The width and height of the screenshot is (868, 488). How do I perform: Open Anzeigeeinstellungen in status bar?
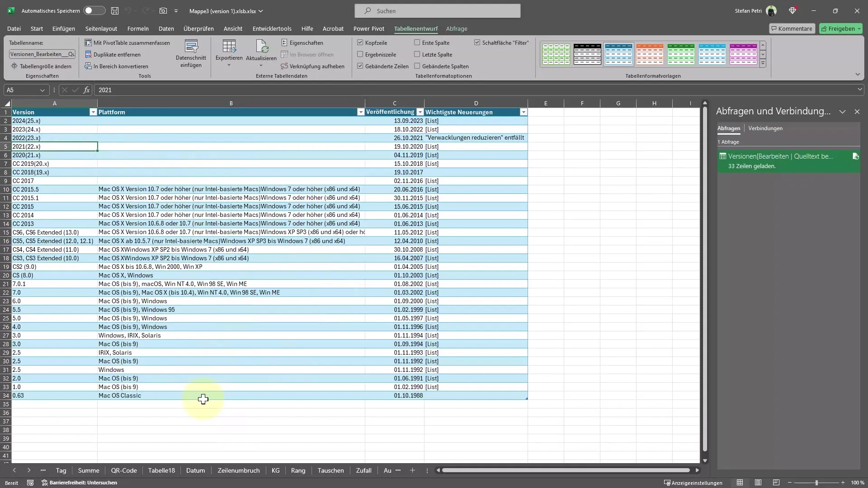pos(693,483)
